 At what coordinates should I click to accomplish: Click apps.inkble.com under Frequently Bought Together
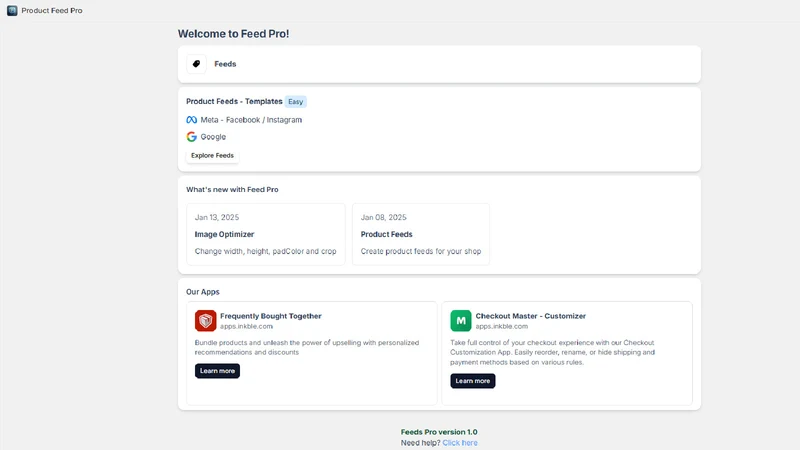tap(246, 327)
